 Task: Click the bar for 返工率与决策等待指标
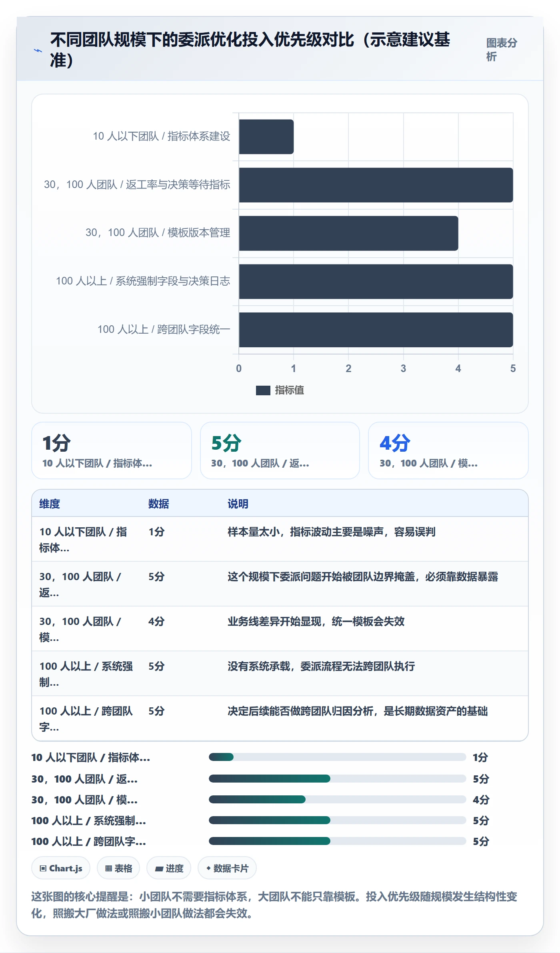376,185
